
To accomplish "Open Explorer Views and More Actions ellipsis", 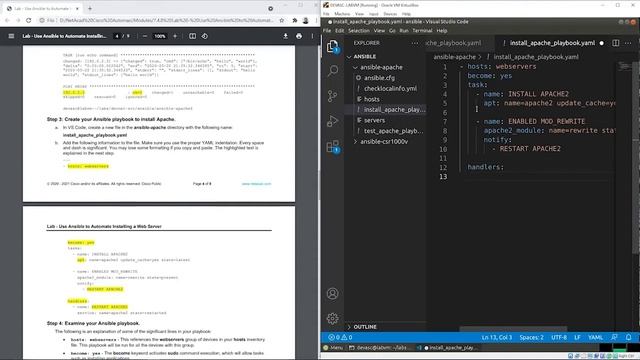I will (415, 43).
